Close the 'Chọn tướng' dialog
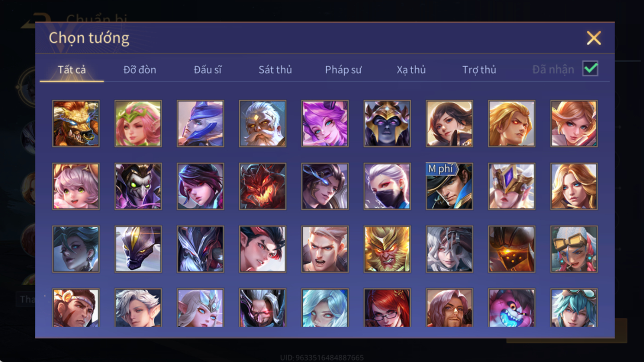Viewport: 644px width, 362px height. [594, 38]
